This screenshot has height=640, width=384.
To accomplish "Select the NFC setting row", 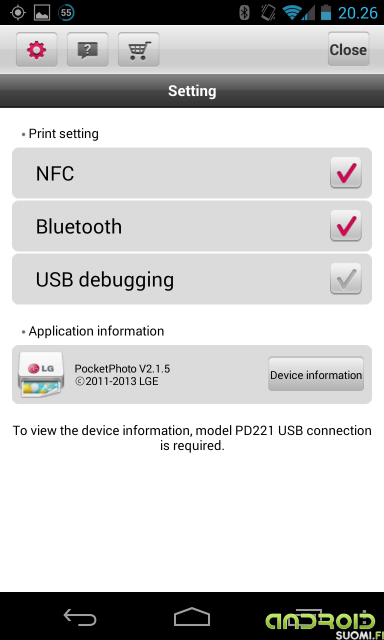I will coord(192,173).
